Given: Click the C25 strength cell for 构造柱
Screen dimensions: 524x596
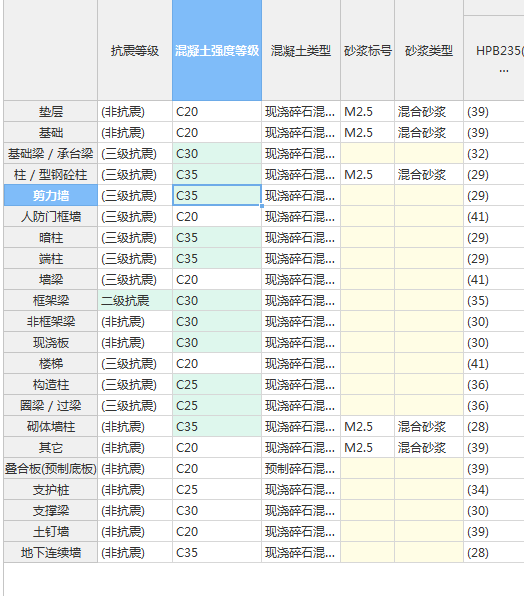Looking at the screenshot, I should tap(217, 385).
